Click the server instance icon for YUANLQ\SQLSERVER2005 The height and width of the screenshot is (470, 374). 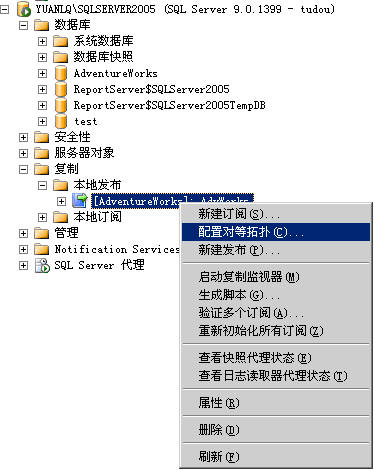coord(24,9)
